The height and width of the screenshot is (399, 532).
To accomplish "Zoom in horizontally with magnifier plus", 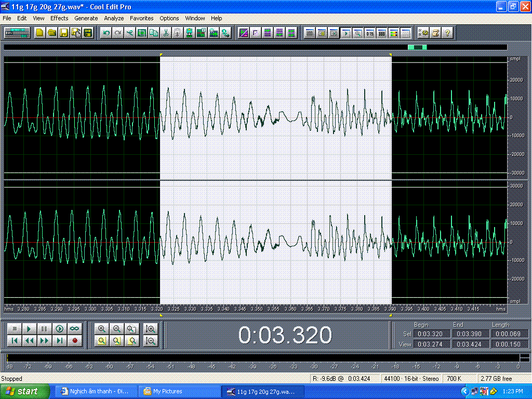I will tap(102, 328).
